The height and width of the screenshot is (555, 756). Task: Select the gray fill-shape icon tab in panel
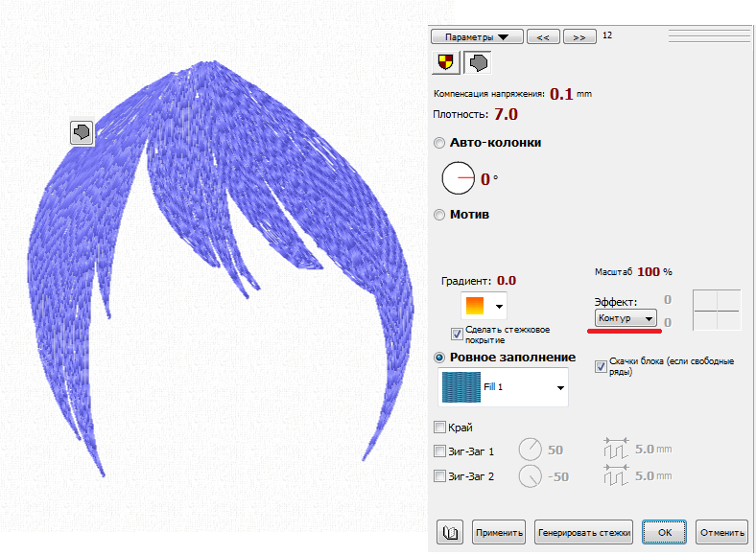[x=478, y=62]
